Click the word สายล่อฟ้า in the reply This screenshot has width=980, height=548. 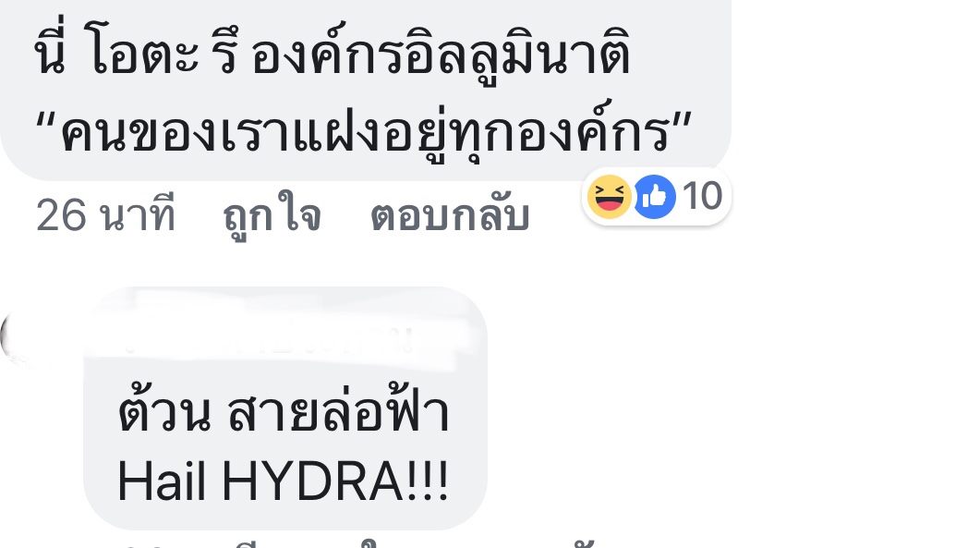339,412
